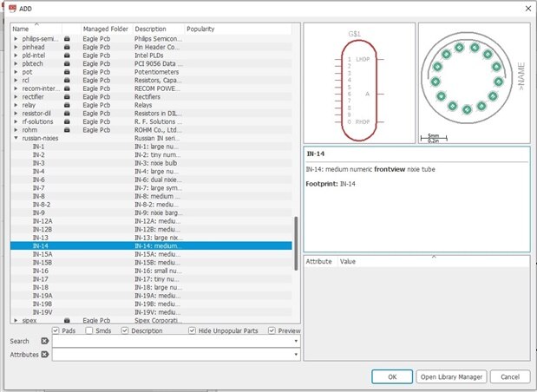Viewport: 537px width, 392px height.
Task: Clear the Attributes field with X icon
Action: click(45, 355)
